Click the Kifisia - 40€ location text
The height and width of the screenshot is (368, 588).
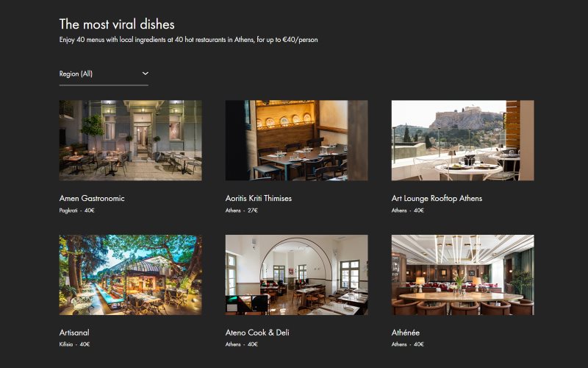tap(74, 344)
